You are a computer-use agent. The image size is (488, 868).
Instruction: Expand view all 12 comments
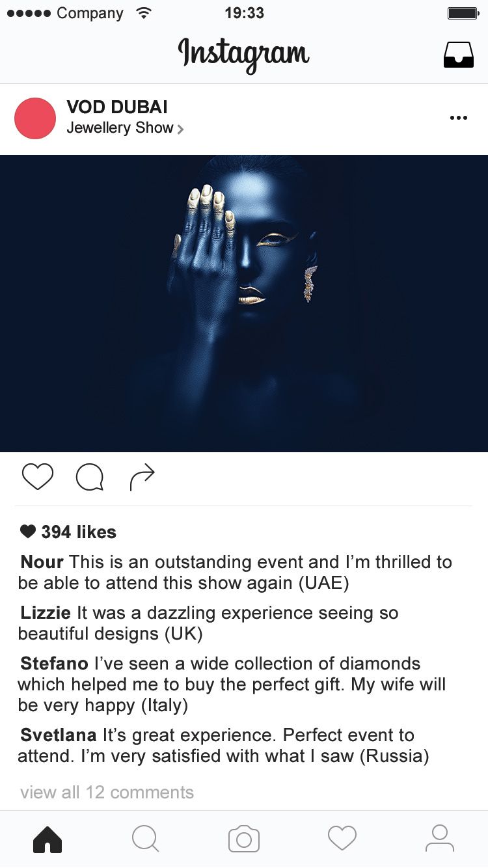tap(107, 793)
